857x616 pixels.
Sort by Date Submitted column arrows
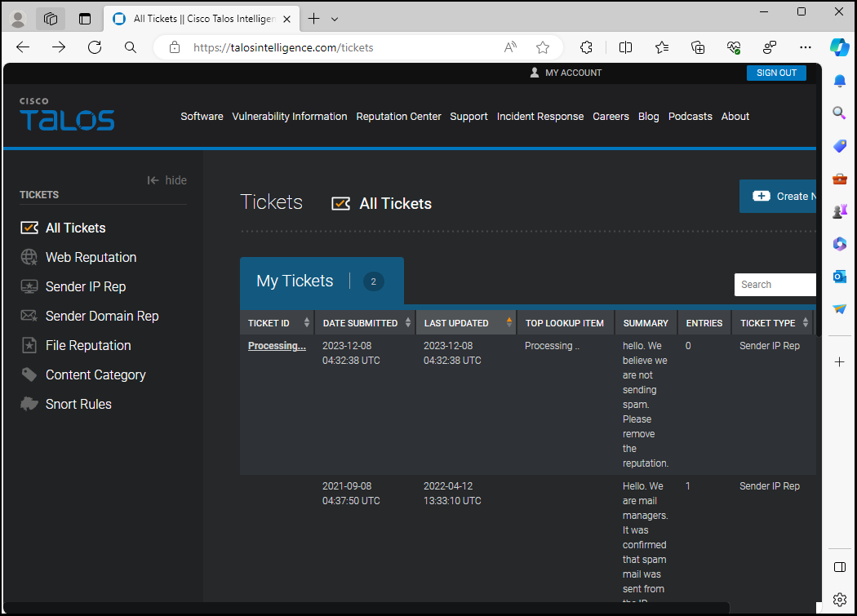pos(408,322)
